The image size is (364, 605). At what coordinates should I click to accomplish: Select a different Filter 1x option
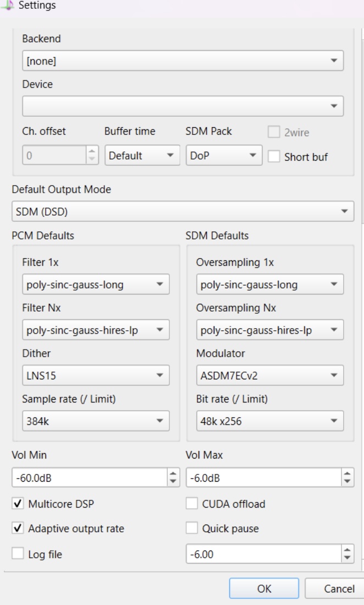96,285
